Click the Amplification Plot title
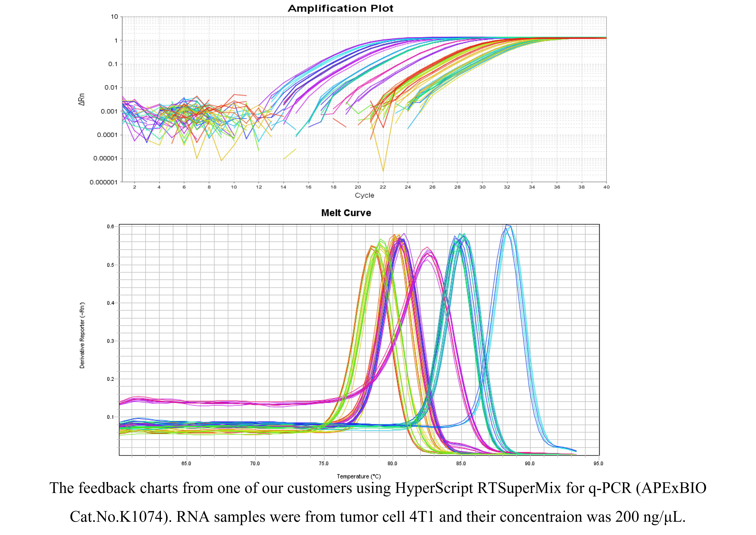 tap(340, 8)
